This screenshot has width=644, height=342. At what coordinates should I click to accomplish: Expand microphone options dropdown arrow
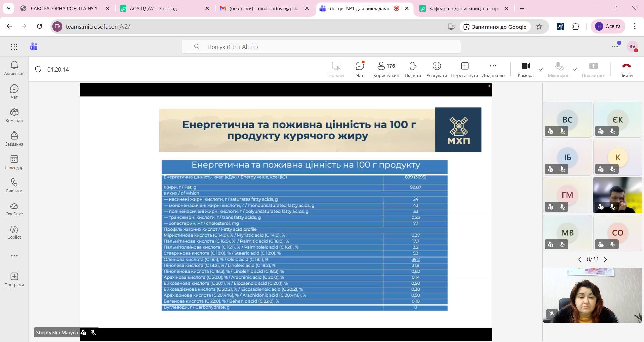[575, 70]
